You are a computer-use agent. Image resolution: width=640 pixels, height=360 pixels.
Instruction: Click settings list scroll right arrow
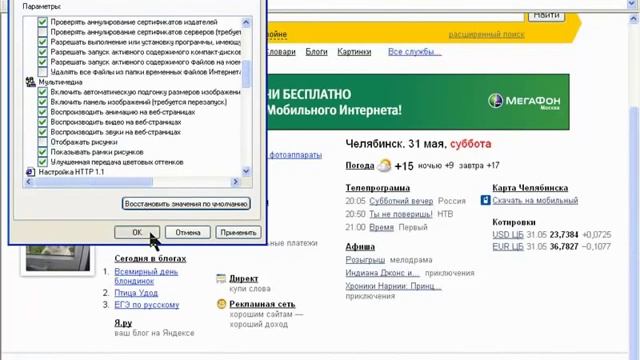click(x=236, y=182)
